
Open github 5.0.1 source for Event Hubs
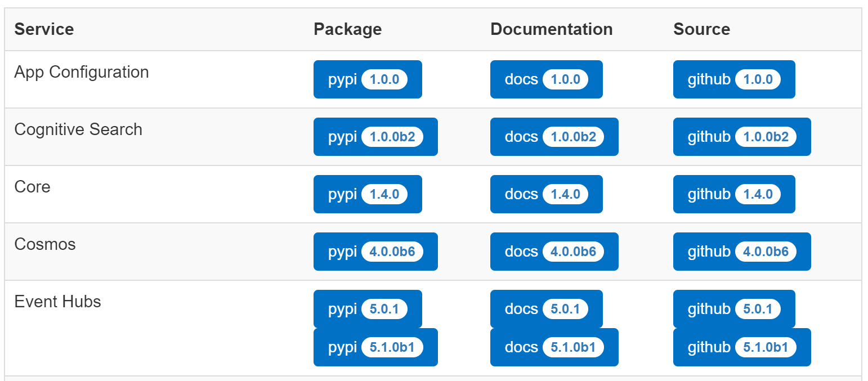pyautogui.click(x=733, y=309)
